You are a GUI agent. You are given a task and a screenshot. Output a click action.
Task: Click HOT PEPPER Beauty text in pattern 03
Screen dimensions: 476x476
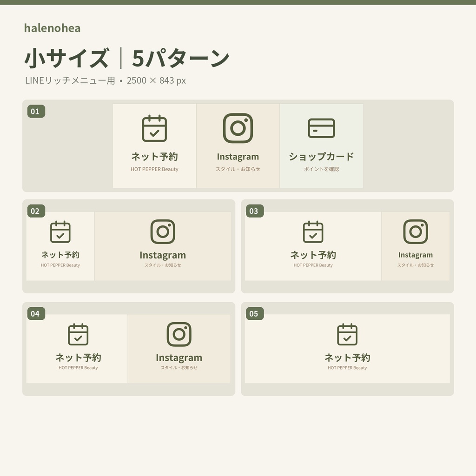coord(313,265)
